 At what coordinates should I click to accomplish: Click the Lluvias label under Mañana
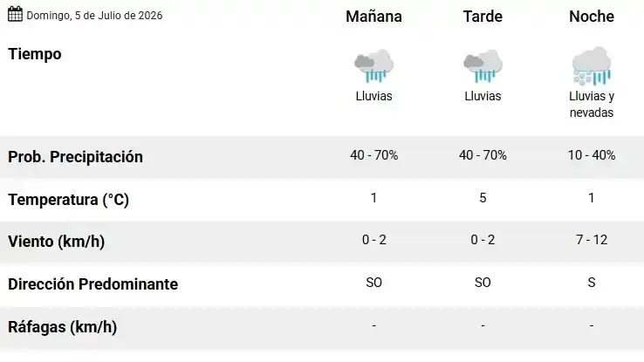click(373, 96)
